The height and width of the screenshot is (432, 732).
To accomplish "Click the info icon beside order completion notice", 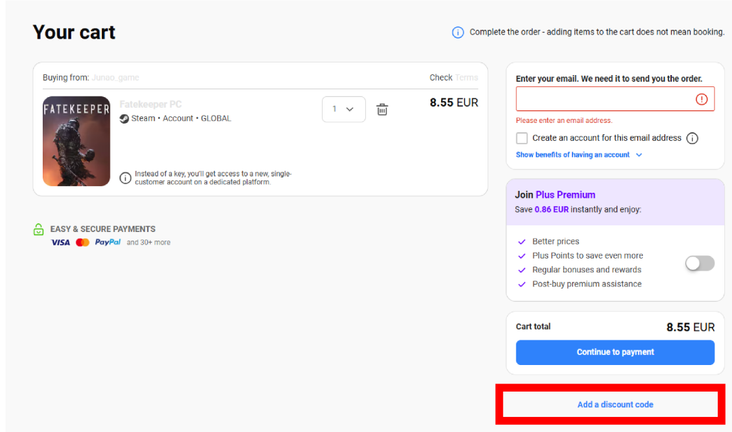I will 458,32.
